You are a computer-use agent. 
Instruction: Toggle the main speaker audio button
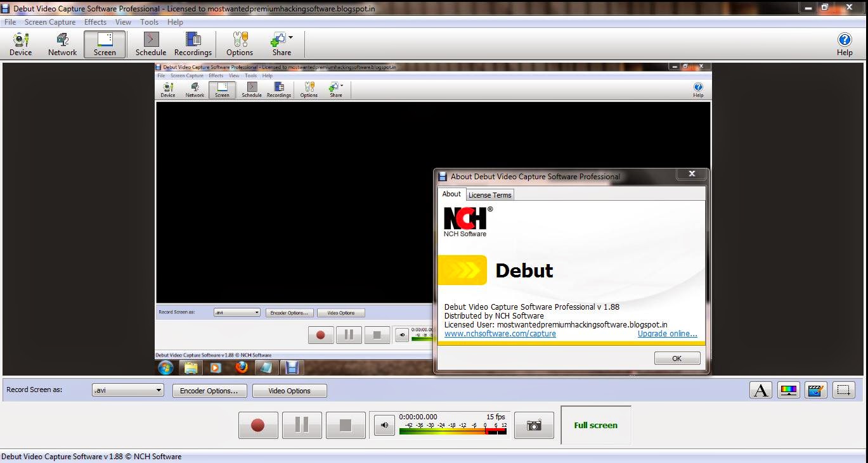pos(384,425)
